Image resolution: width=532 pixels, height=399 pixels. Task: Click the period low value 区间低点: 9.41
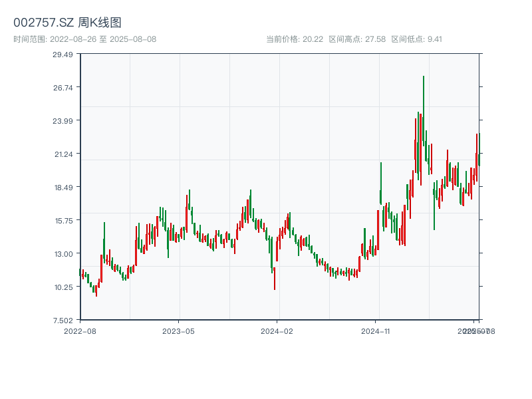click(417, 39)
